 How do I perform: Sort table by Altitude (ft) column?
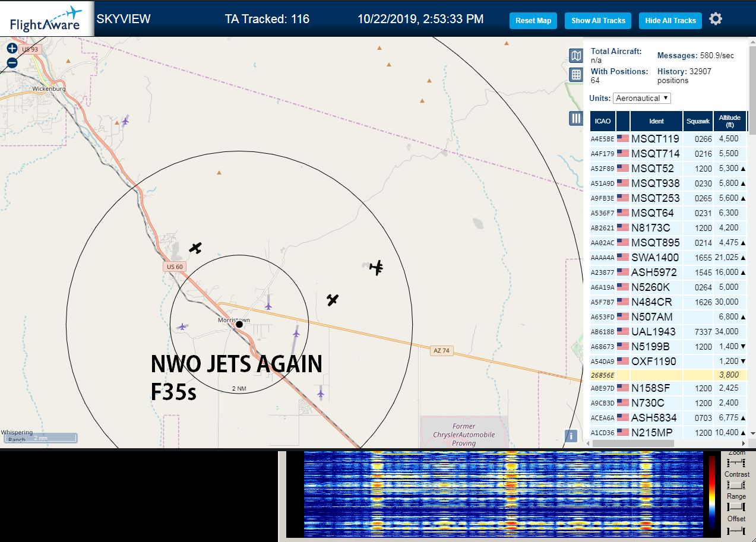point(730,121)
